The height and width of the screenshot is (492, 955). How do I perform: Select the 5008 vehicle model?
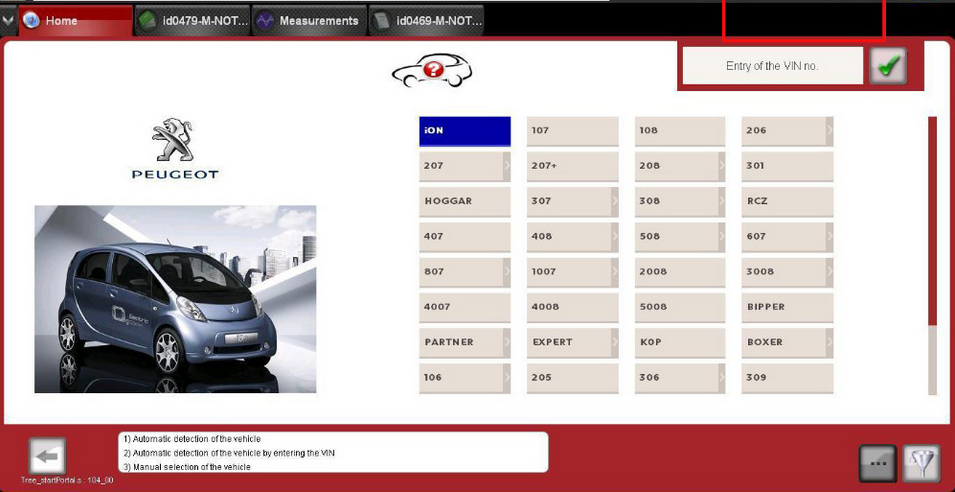point(680,308)
